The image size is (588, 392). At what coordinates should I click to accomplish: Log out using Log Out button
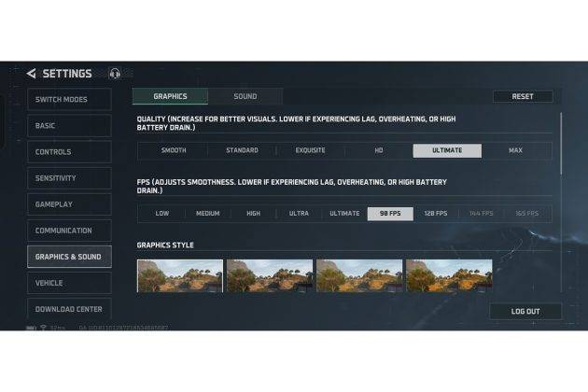(x=525, y=312)
